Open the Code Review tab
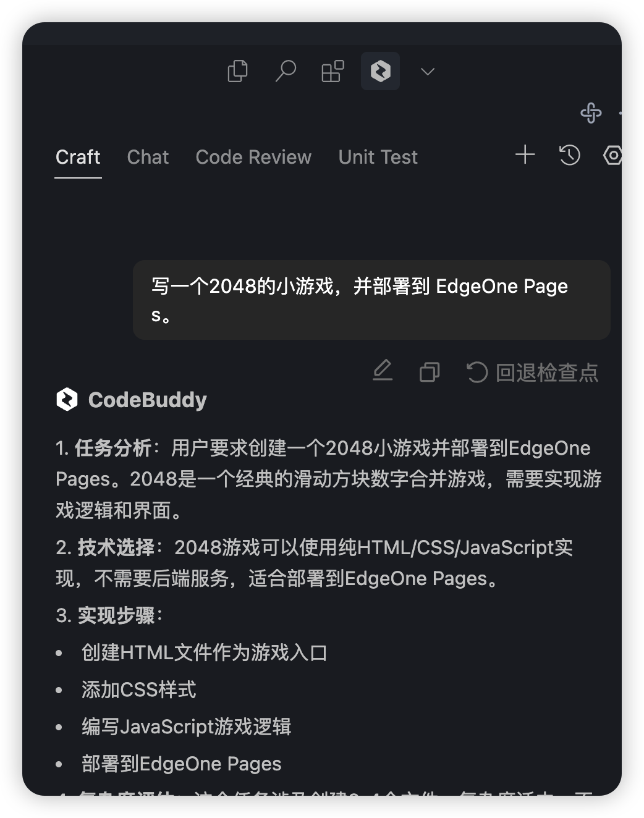The height and width of the screenshot is (818, 644). [253, 157]
